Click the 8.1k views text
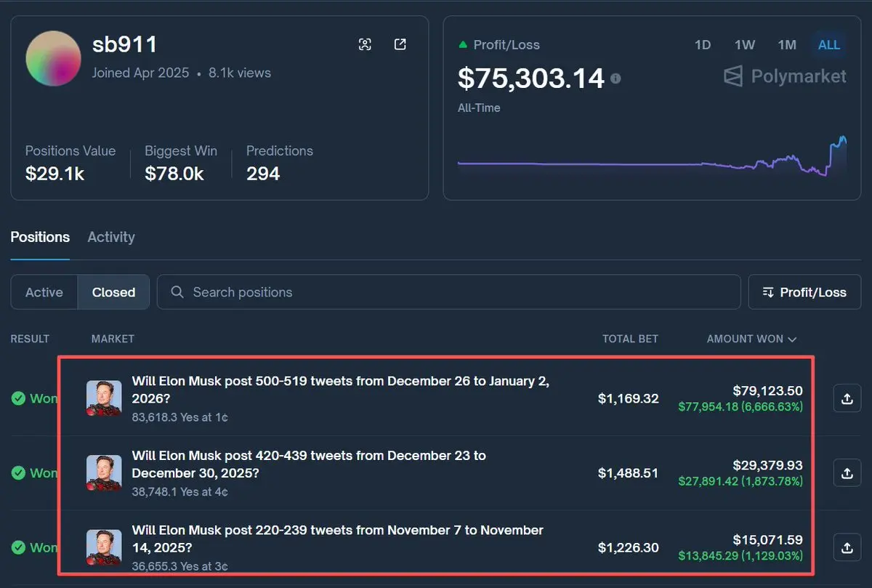 240,73
